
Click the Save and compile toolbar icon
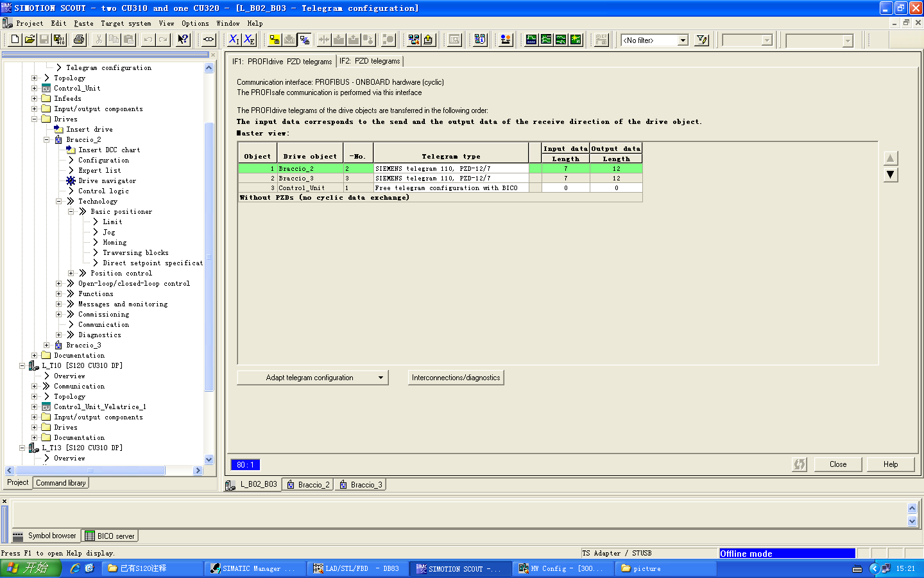coord(59,40)
